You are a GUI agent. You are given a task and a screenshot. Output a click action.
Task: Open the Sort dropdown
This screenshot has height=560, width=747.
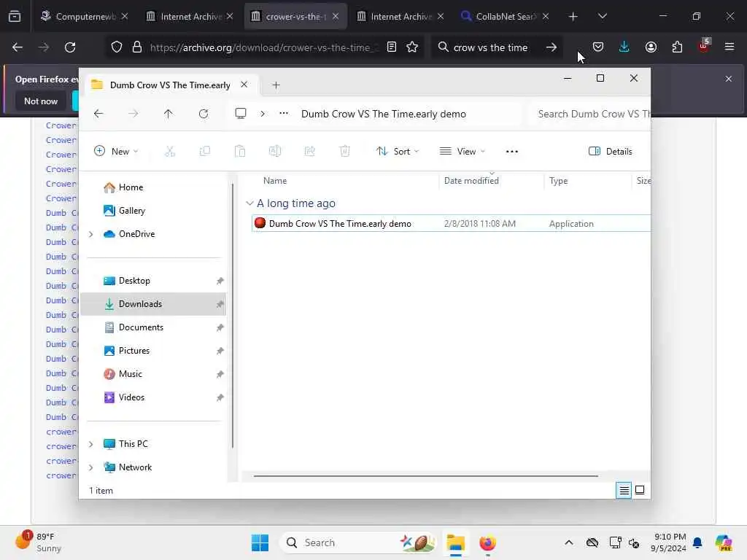pos(398,152)
